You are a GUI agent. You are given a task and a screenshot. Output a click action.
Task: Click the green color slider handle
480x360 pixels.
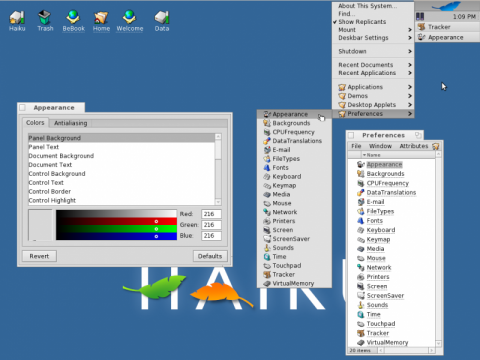click(156, 229)
